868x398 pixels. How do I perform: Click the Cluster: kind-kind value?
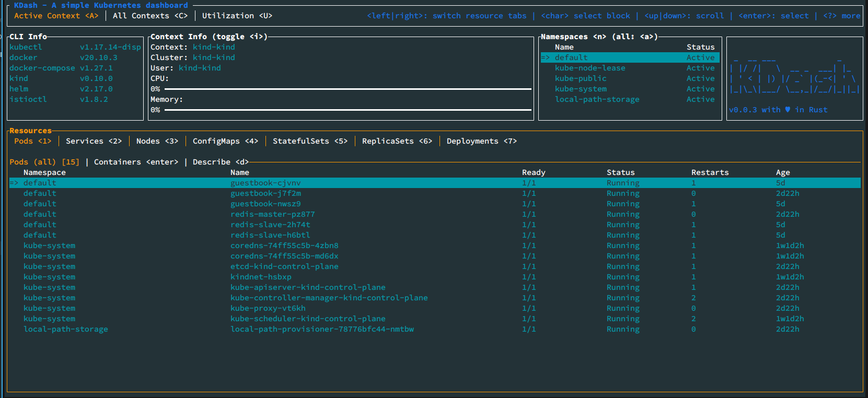click(x=214, y=57)
